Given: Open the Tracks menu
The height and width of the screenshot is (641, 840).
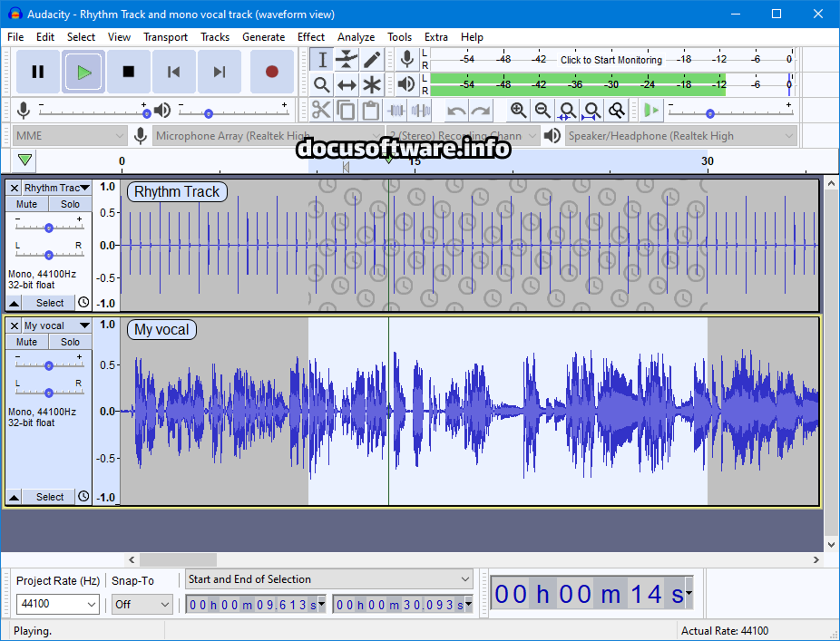Looking at the screenshot, I should coord(215,37).
